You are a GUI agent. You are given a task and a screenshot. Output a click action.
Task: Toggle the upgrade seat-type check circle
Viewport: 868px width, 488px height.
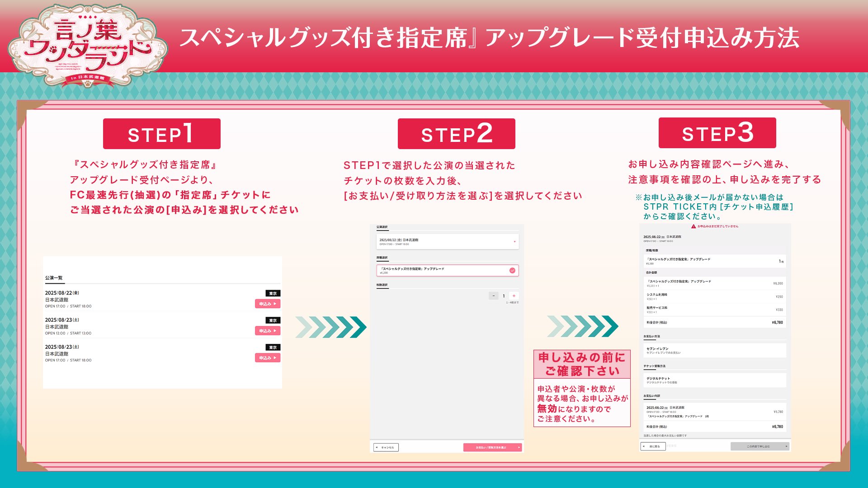tap(512, 270)
